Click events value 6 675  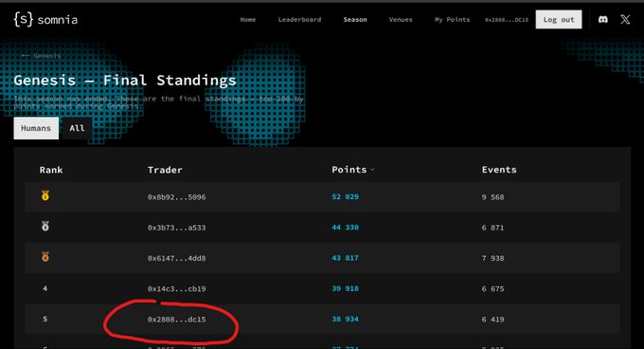[492, 288]
